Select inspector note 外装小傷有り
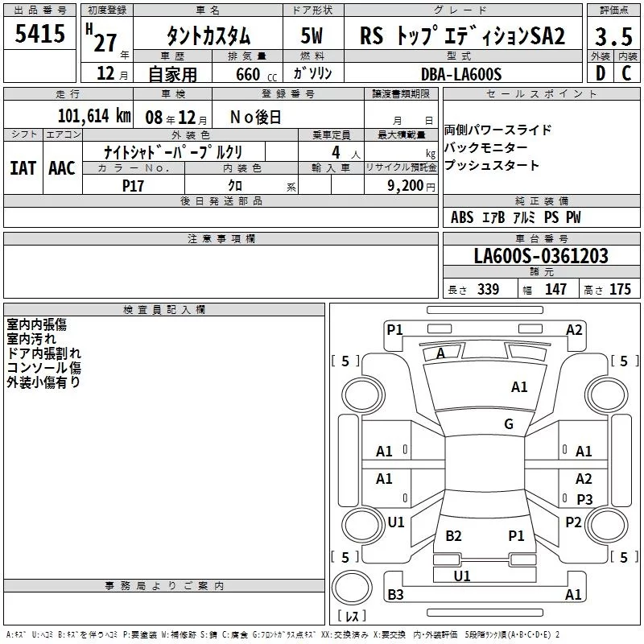This screenshot has height=644, width=644. coord(43,382)
